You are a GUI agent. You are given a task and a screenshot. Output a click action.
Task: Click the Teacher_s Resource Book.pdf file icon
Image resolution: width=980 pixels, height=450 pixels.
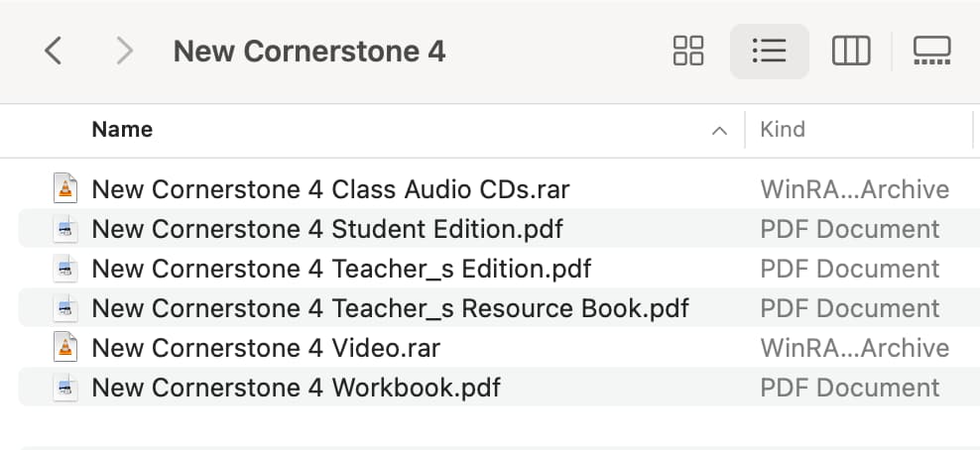(x=65, y=308)
